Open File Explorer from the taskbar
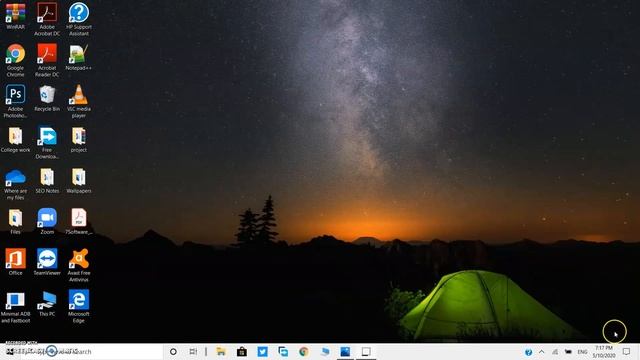 221,351
